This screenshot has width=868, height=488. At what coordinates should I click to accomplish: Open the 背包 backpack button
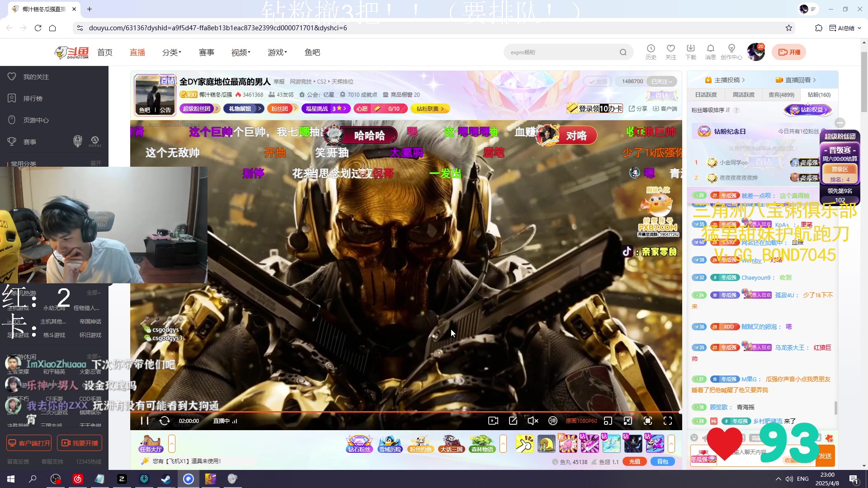662,462
